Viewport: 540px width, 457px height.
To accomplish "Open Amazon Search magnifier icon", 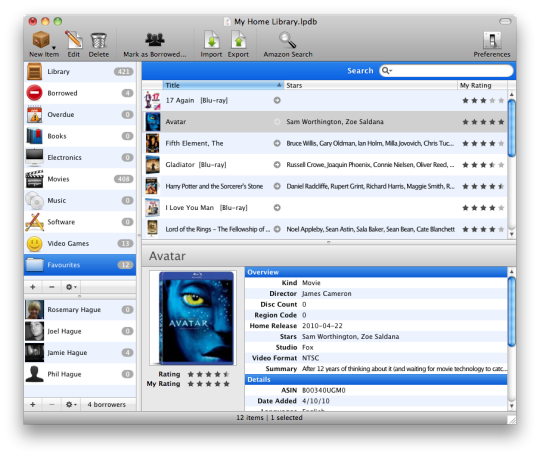I will click(x=288, y=40).
